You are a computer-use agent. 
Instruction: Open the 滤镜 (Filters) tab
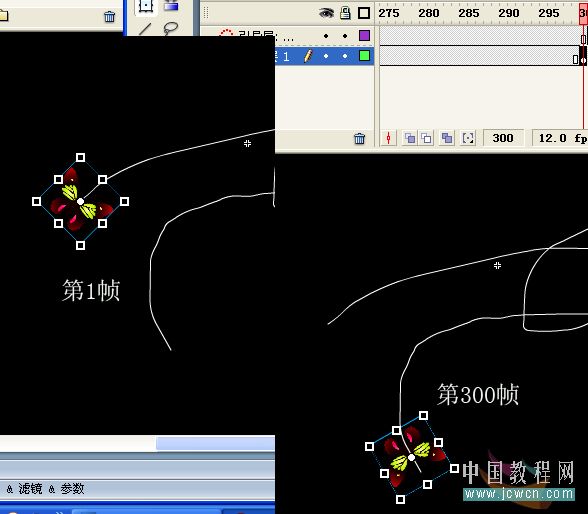pos(30,489)
